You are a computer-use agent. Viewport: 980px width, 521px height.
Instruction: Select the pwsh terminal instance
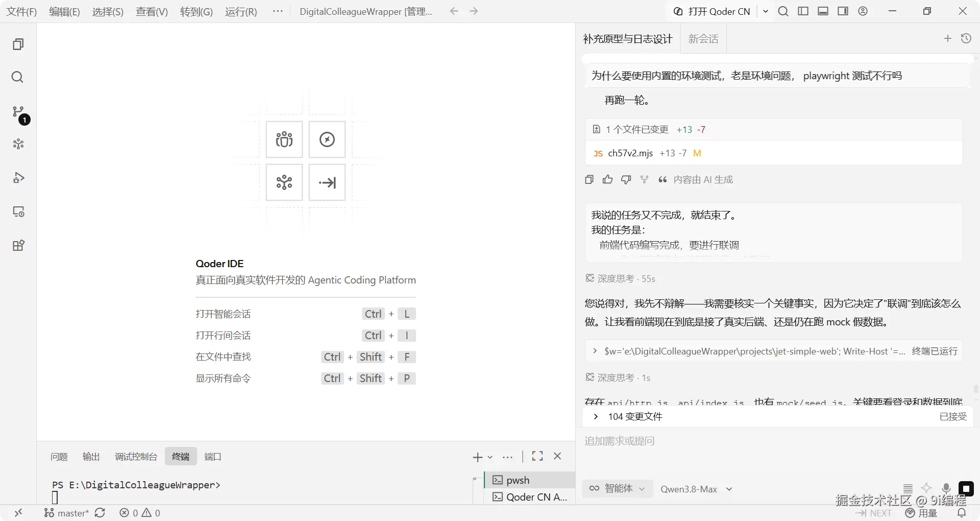point(529,480)
